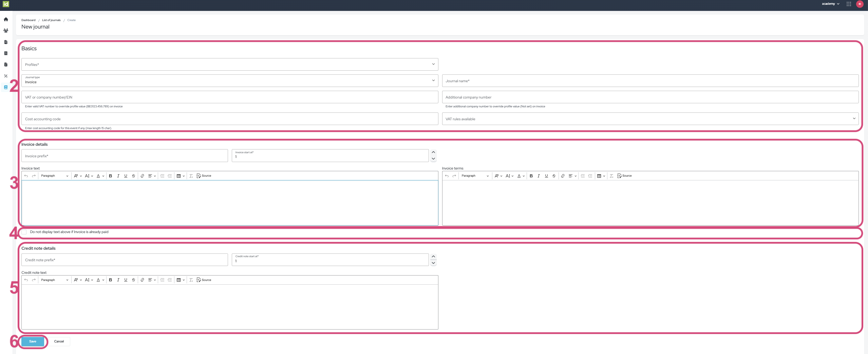Insert link in Credit note text toolbar
Image resolution: width=868 pixels, height=354 pixels.
pos(142,280)
